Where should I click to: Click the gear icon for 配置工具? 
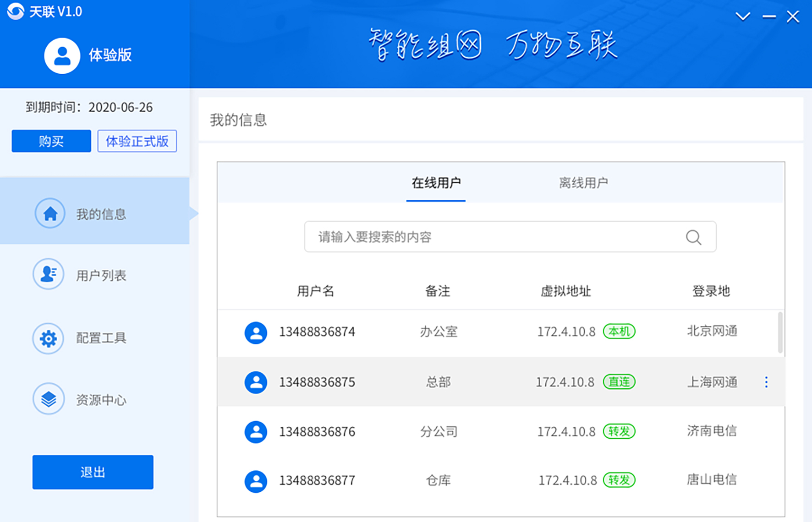(48, 338)
